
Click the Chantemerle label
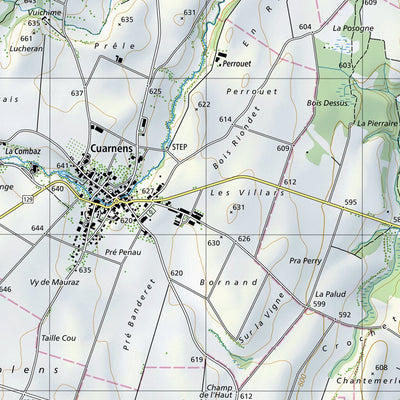tap(367, 380)
